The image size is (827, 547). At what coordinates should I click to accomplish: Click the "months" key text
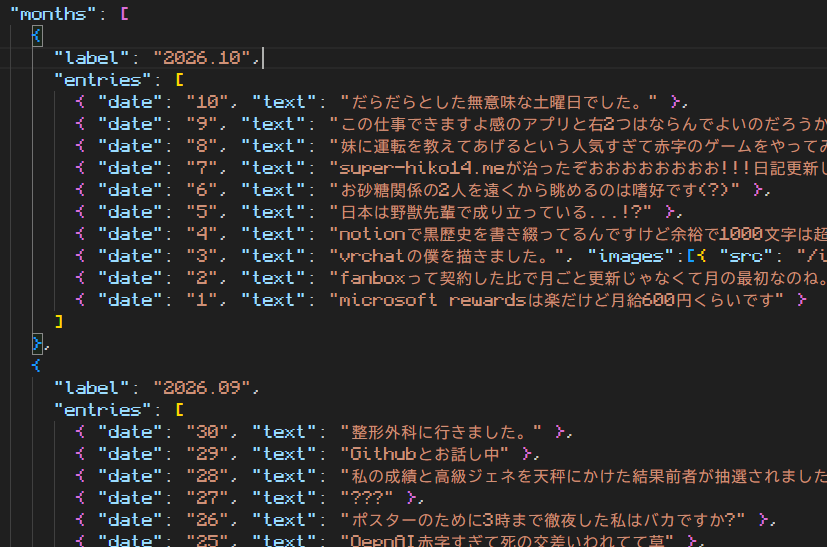click(x=53, y=14)
